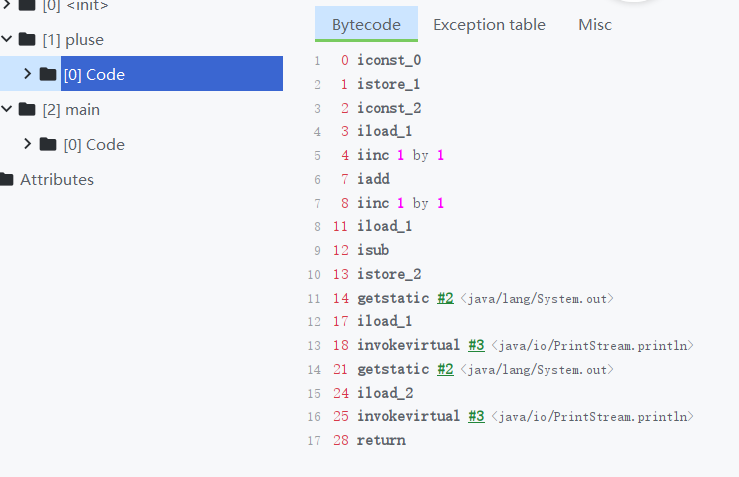739x477 pixels.
Task: Expand the Code node under main
Action: tap(27, 144)
